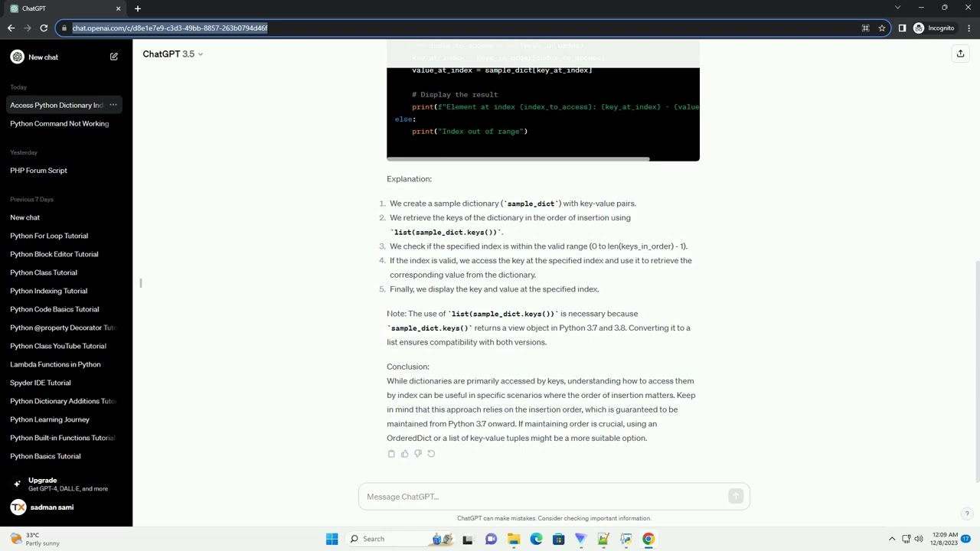Click the share conversation icon
This screenshot has width=980, height=551.
click(x=960, y=54)
